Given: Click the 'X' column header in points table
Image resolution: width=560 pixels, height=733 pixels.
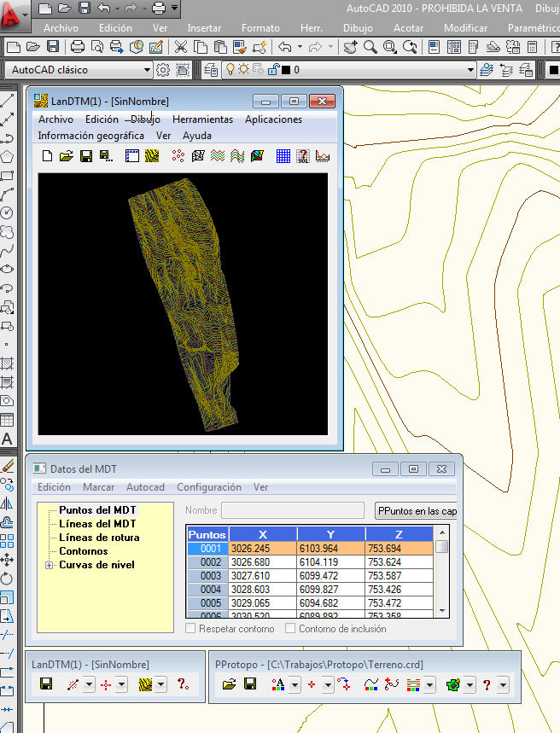Looking at the screenshot, I should pyautogui.click(x=262, y=534).
